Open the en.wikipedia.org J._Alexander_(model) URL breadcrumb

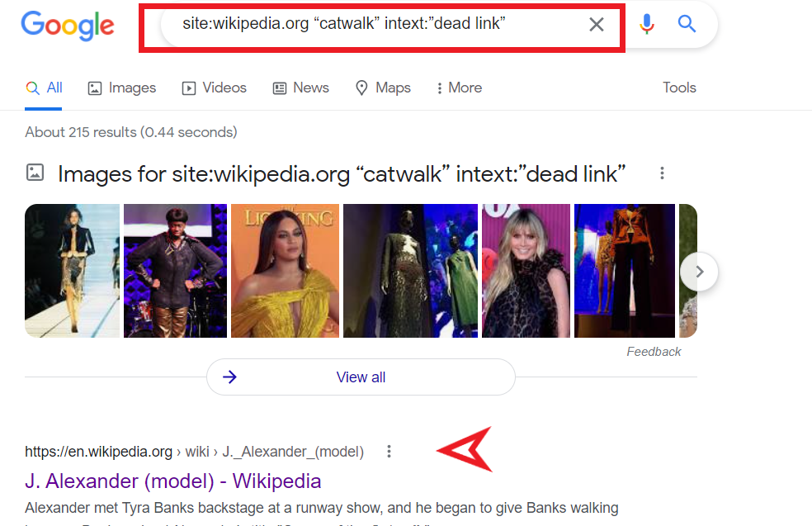194,452
